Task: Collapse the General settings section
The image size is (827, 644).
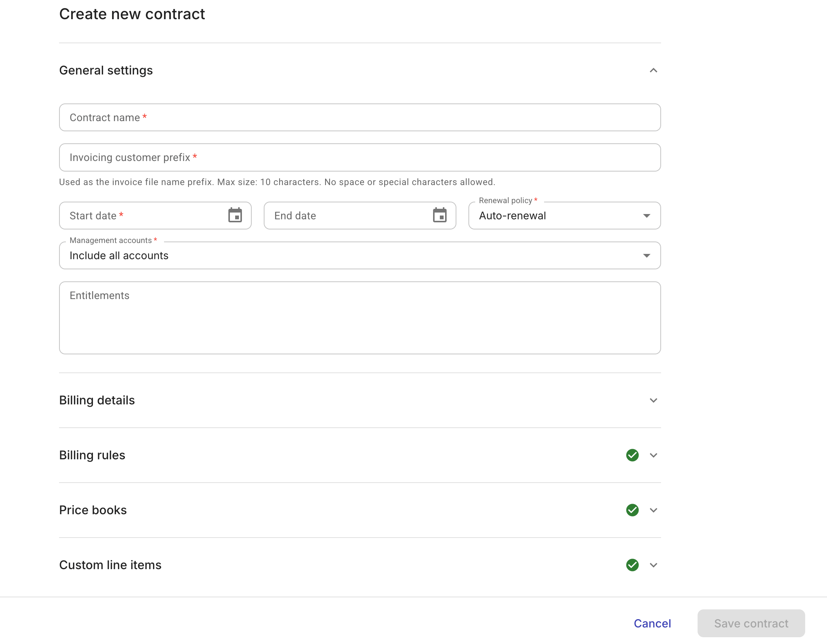Action: [653, 70]
